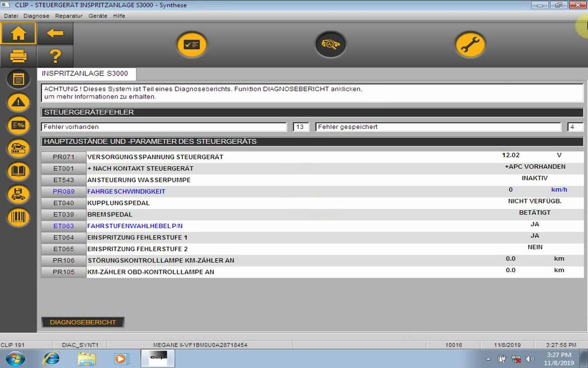Image resolution: width=588 pixels, height=368 pixels.
Task: Open the Datei menu
Action: tap(11, 16)
